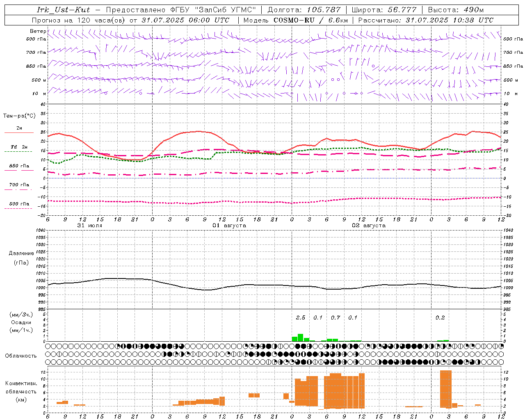Click the 'Облачность' cloudiness label
The image size is (525, 420).
[21, 356]
